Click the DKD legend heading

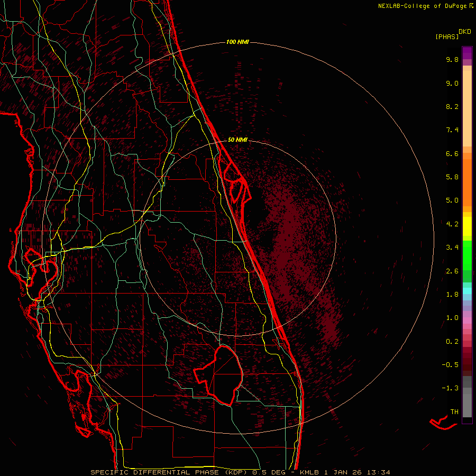[x=464, y=32]
